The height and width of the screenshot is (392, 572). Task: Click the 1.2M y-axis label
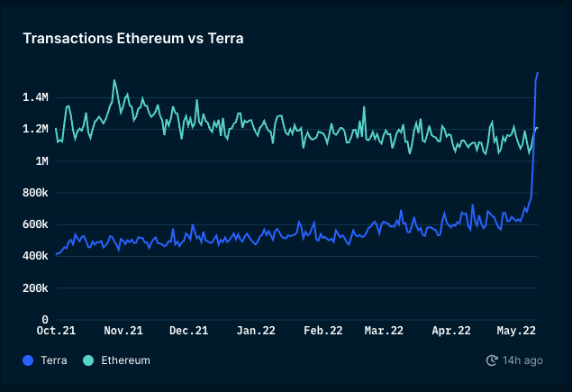point(35,129)
